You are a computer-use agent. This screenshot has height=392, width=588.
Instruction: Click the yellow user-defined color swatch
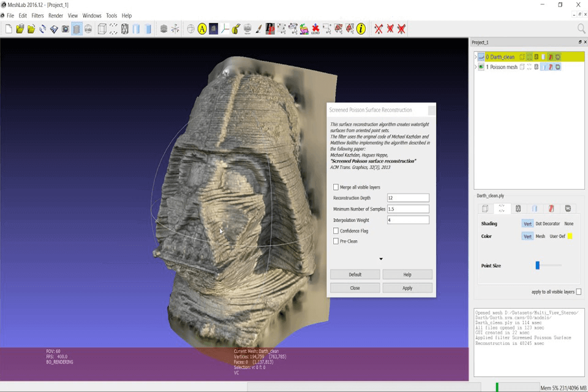[x=570, y=236]
